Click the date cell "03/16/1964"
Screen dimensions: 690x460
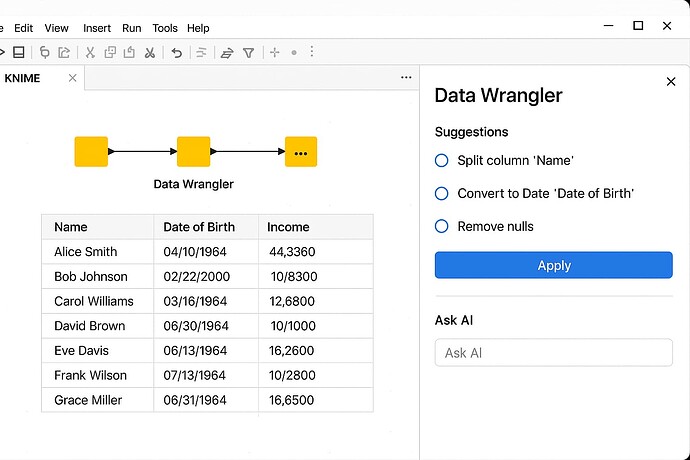[206, 301]
